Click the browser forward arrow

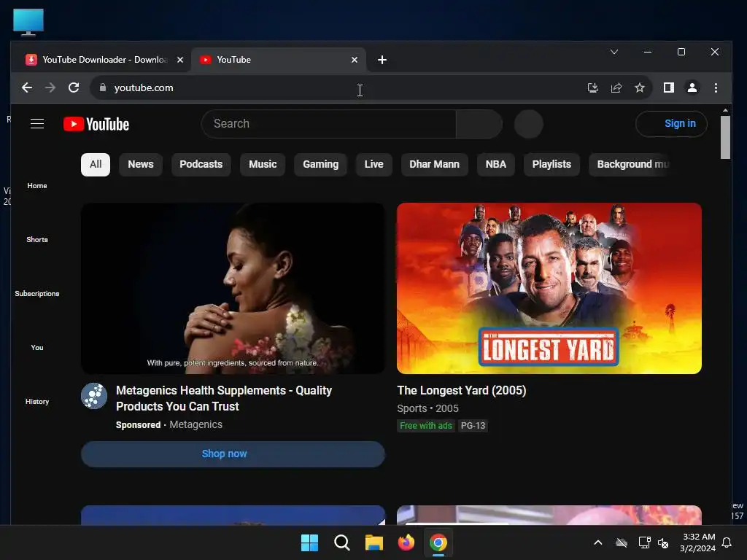click(x=50, y=87)
